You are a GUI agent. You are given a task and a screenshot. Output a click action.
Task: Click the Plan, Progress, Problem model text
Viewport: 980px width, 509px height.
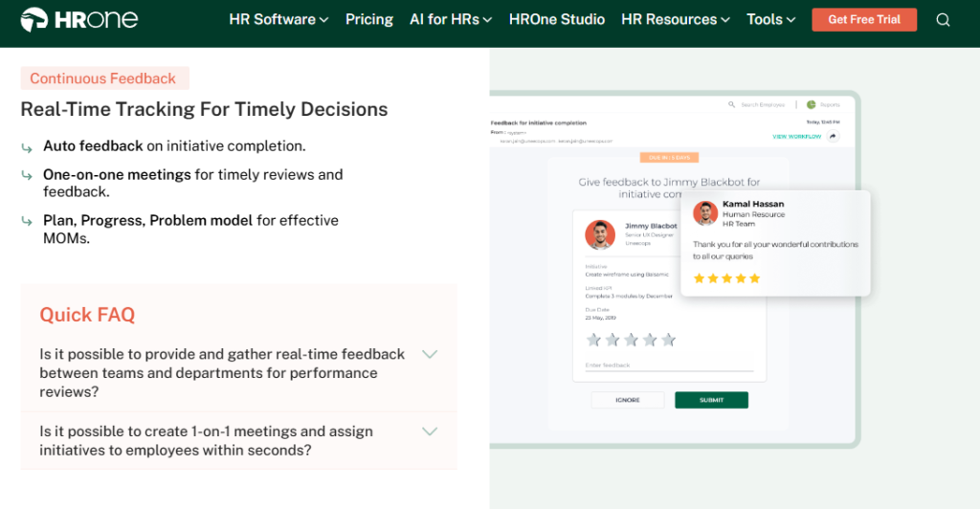click(147, 220)
